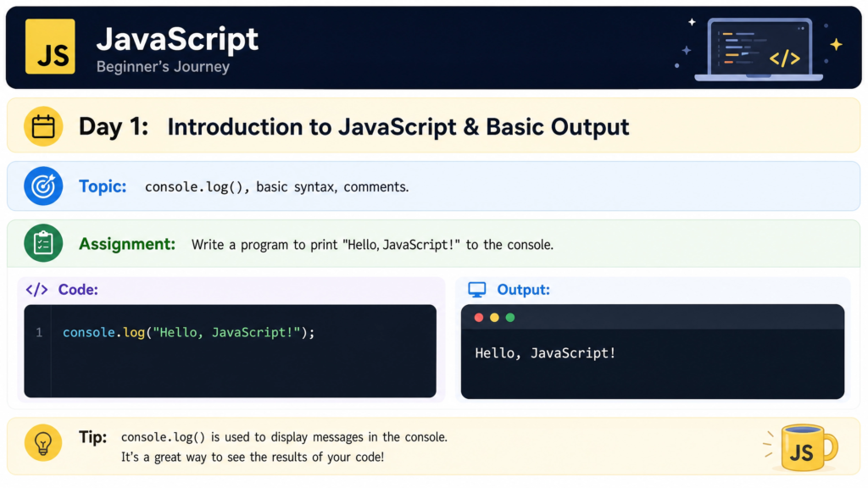Click the JavaScript title text

(177, 39)
